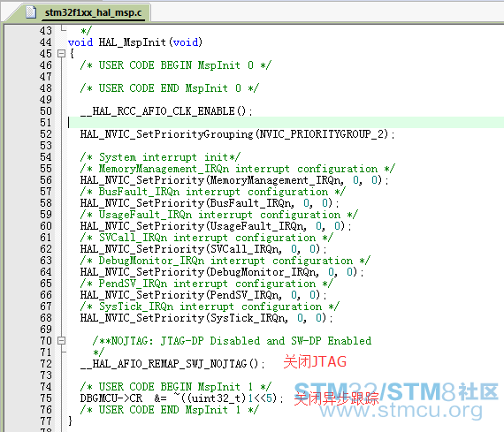Click BusFault_IRQn SetPriority call line
The image size is (504, 432).
click(x=210, y=203)
